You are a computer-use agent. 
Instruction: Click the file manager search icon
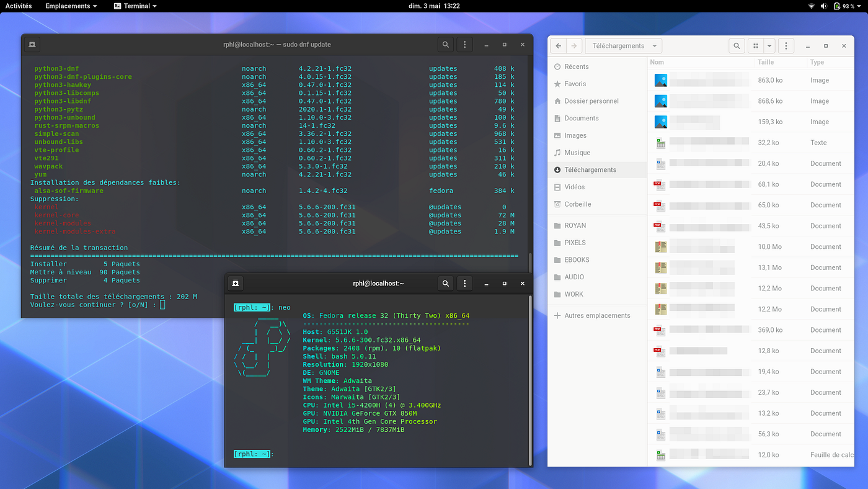[x=736, y=46]
